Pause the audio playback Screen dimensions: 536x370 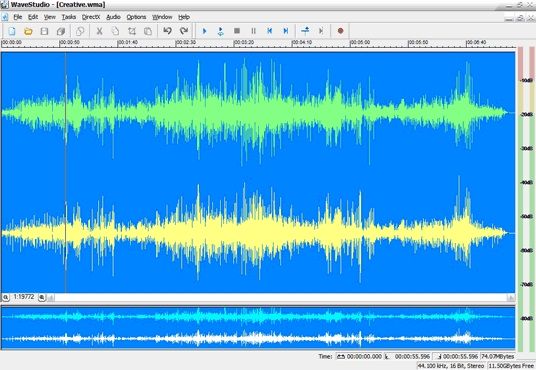tap(253, 31)
